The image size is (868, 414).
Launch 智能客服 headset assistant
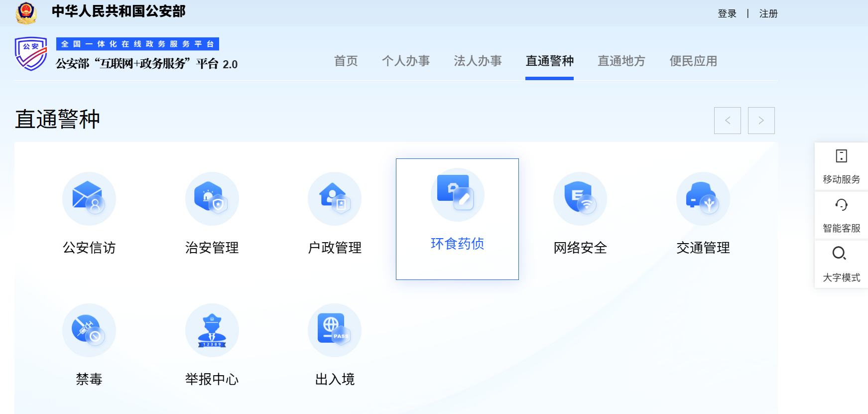(x=841, y=215)
